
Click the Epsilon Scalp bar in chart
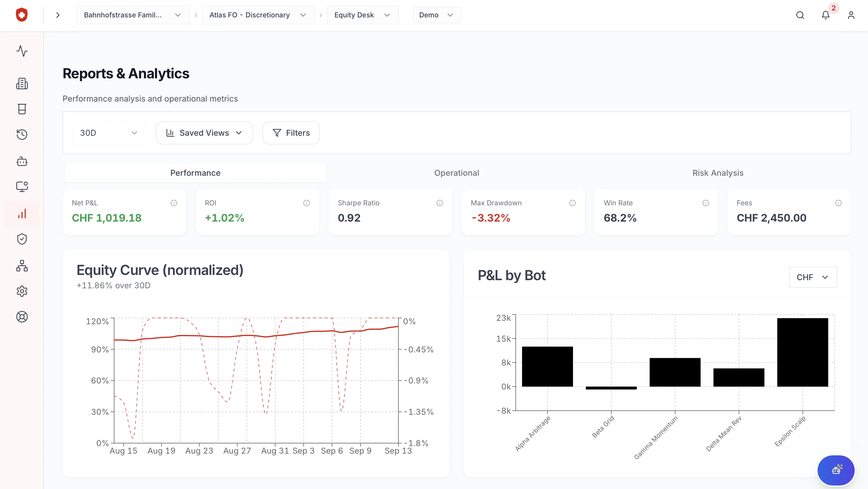(x=802, y=352)
